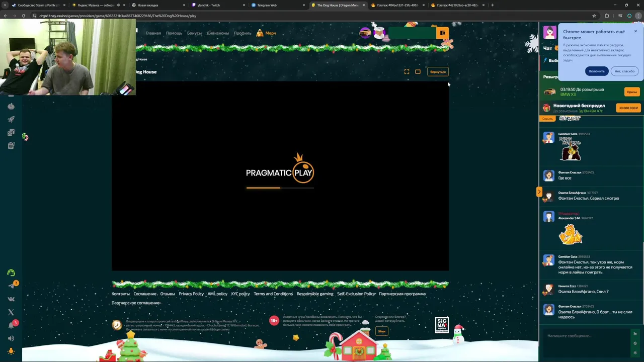The image size is (644, 362).
Task: Open Партнерская программа footer link
Action: (402, 294)
